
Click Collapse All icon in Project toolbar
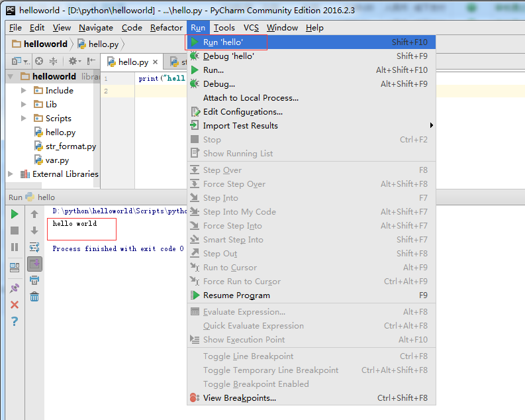[x=53, y=61]
